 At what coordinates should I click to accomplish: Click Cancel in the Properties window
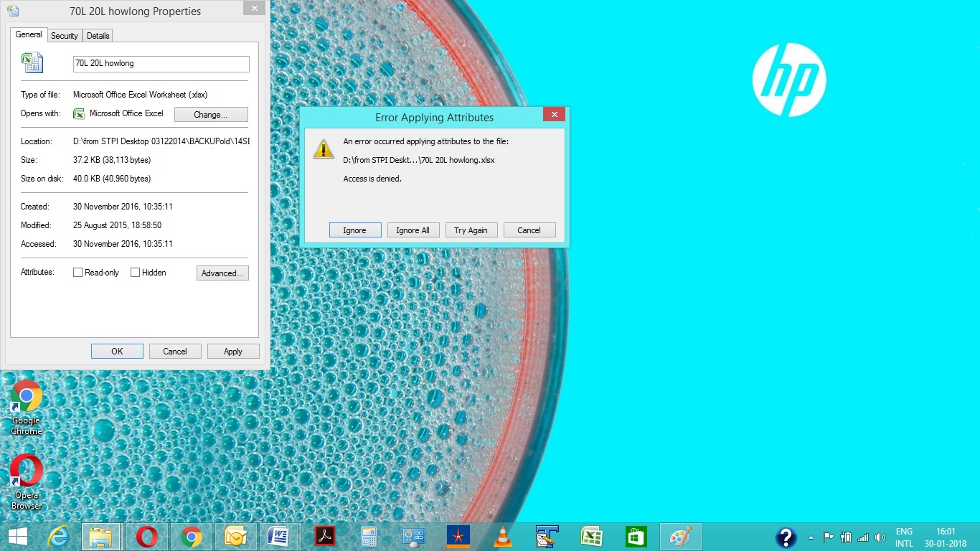click(x=175, y=352)
